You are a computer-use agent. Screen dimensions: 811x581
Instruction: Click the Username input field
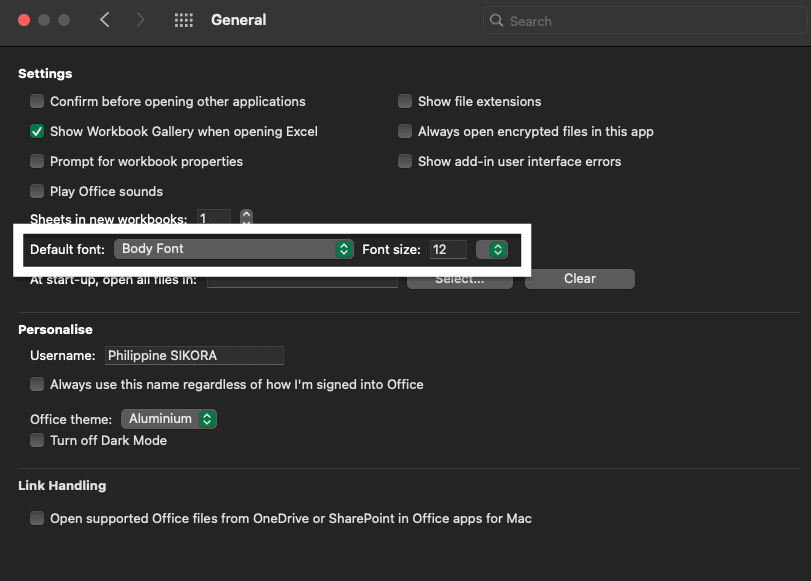194,355
